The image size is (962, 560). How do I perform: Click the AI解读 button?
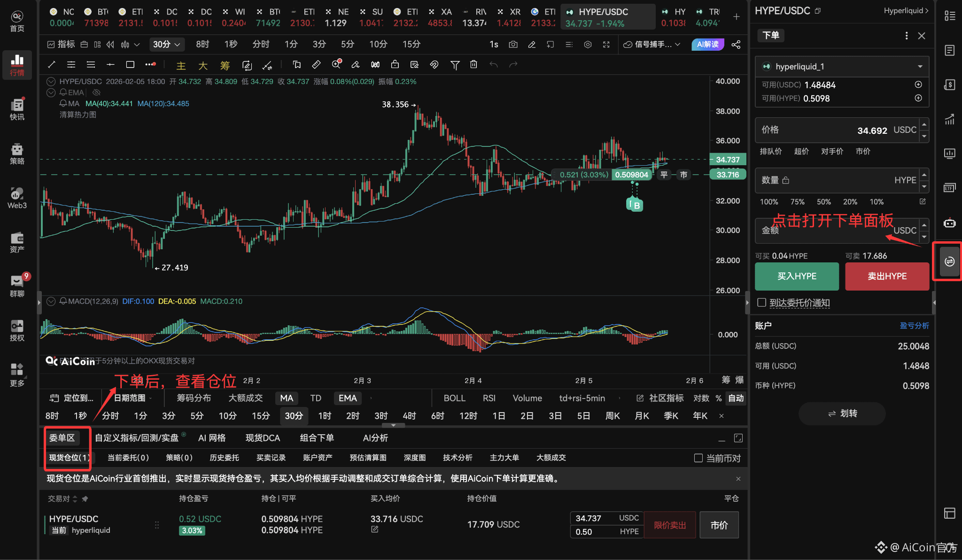tap(708, 44)
